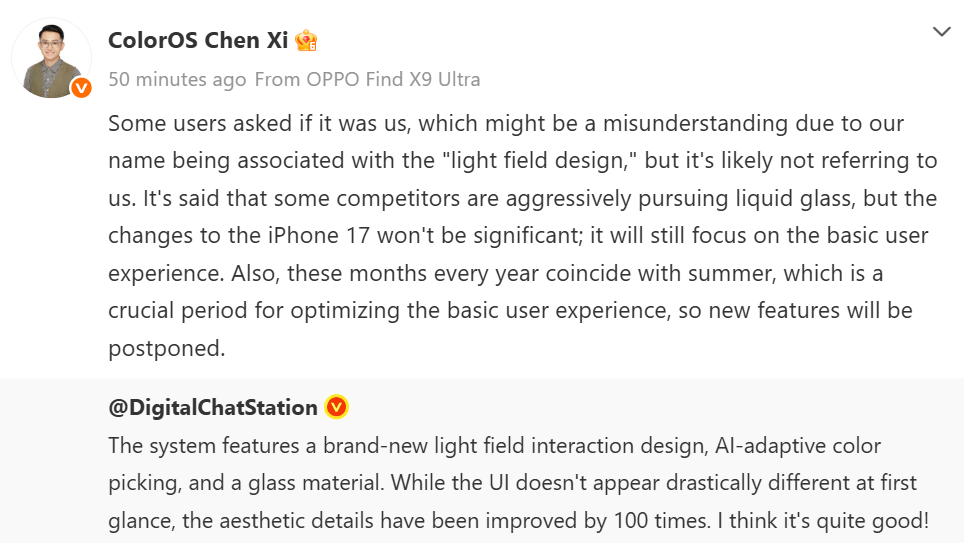Click the "OPPO Find X9 Ultra" source link
Screen dimensions: 964x543
(393, 79)
